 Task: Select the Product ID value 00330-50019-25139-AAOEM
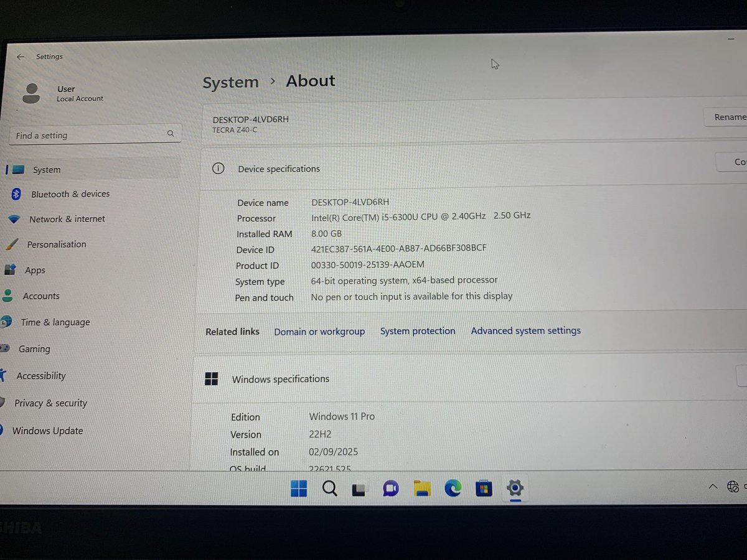tap(367, 264)
